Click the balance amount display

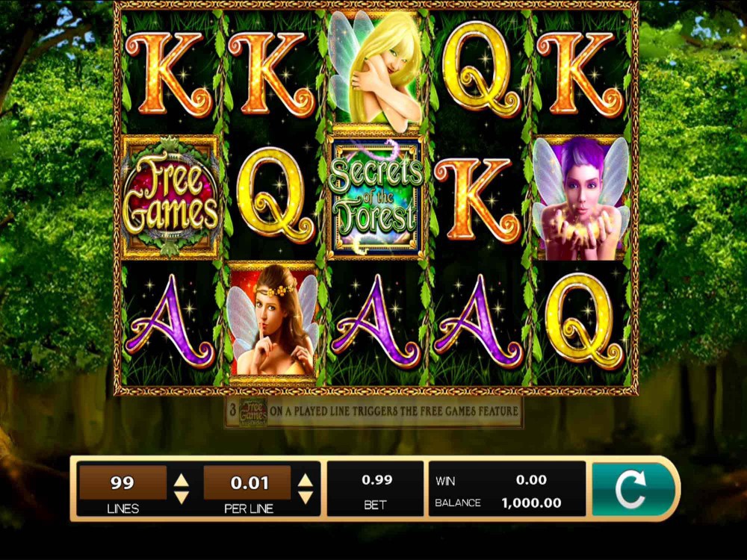(x=531, y=503)
